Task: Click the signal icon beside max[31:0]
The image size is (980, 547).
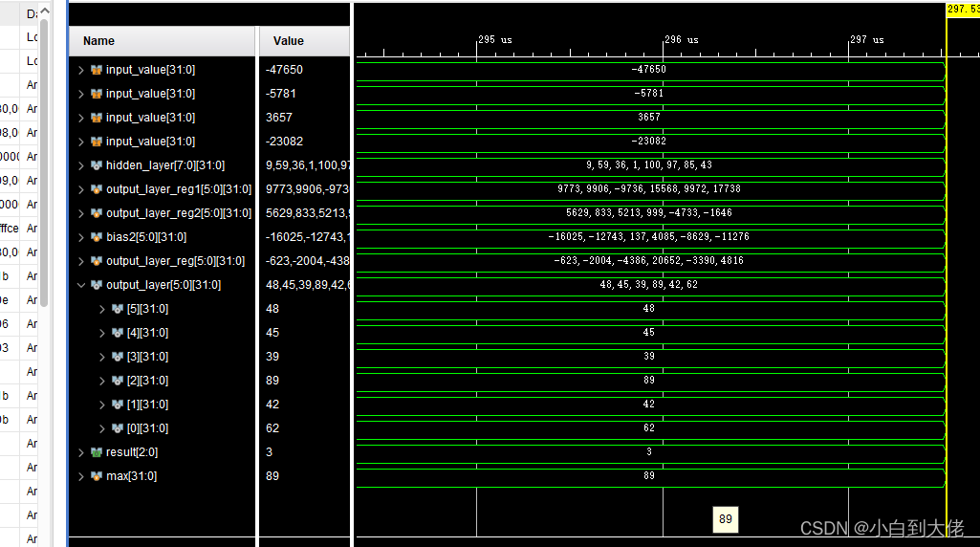Action: [97, 476]
